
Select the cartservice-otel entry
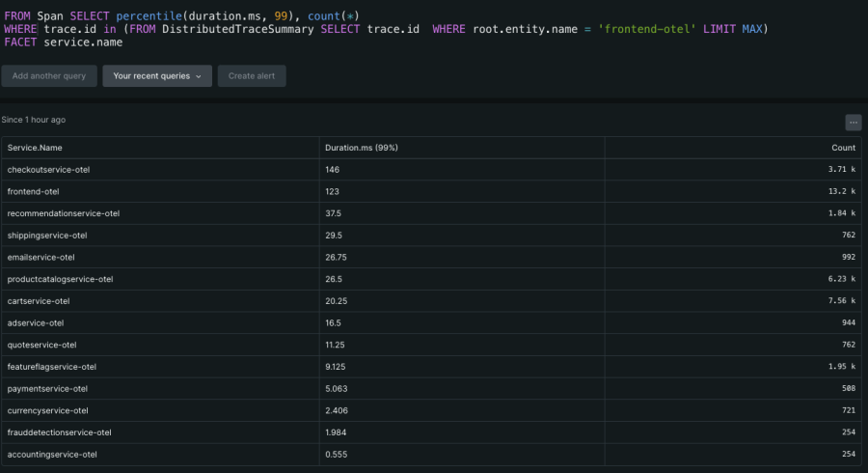tap(39, 301)
